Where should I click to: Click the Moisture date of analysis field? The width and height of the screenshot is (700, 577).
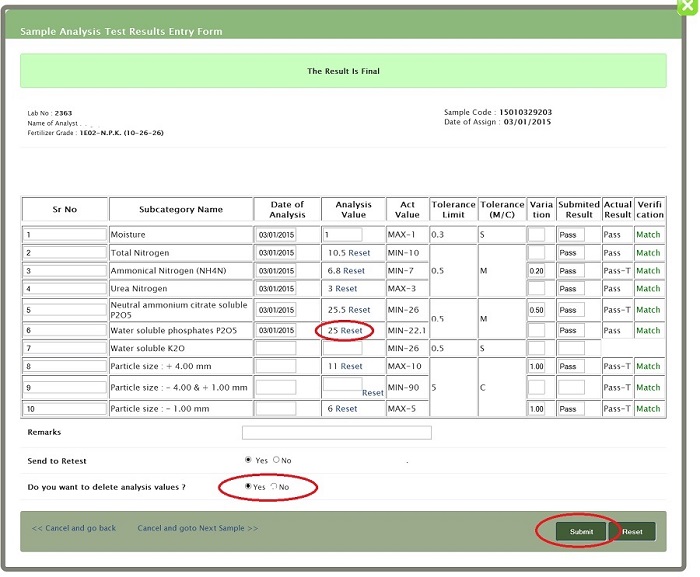[x=276, y=235]
